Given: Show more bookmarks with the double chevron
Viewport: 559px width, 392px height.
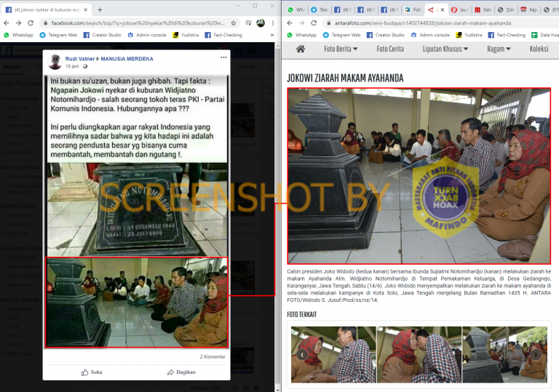Looking at the screenshot, I should coord(272,35).
